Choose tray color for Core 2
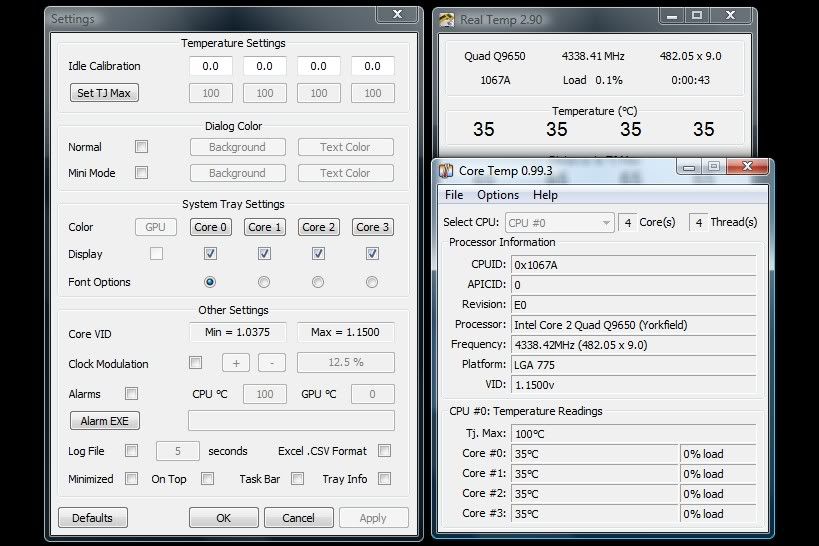 pyautogui.click(x=319, y=227)
